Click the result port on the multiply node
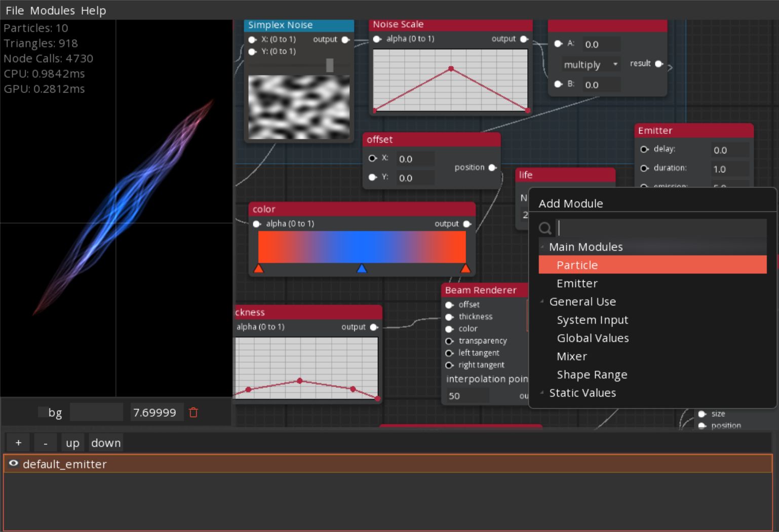 [x=659, y=64]
